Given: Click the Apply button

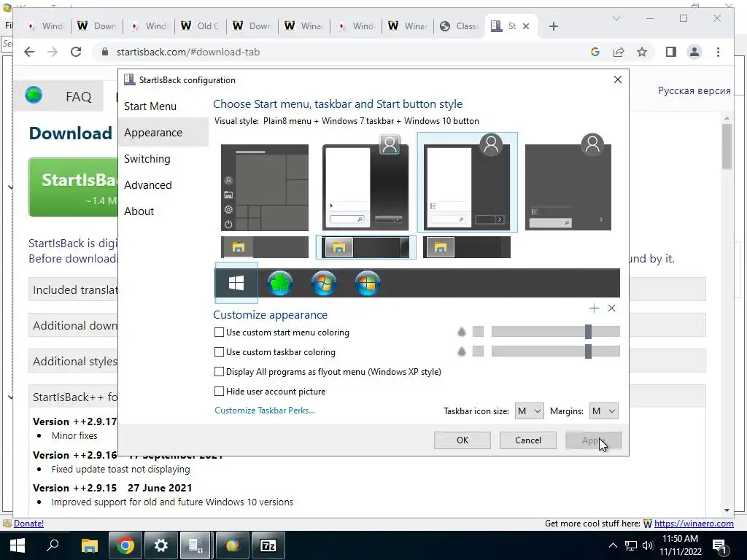Looking at the screenshot, I should 594,440.
